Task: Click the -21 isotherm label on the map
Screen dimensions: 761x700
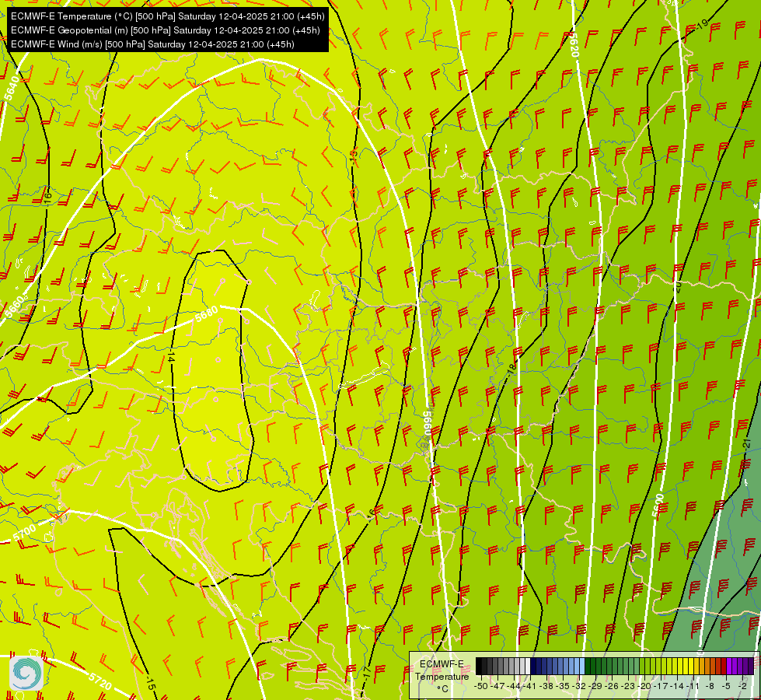Action: 748,443
